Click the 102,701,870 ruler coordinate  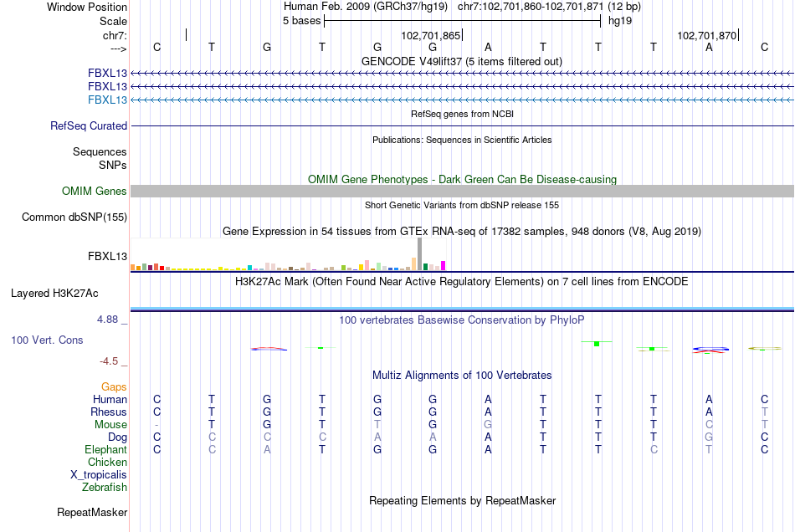click(707, 35)
